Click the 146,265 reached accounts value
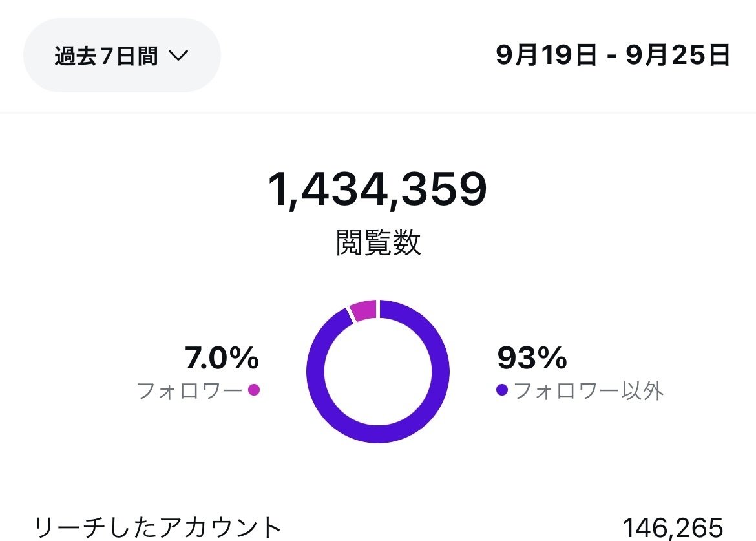The image size is (756, 541). [x=672, y=527]
